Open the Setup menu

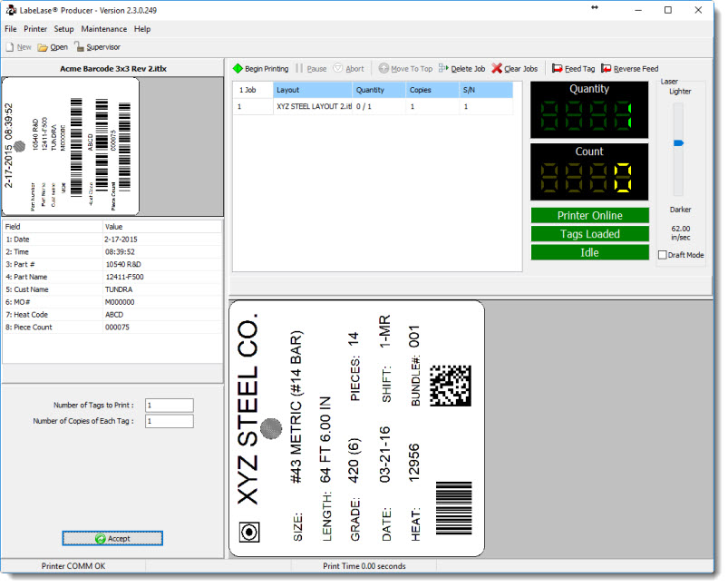(63, 29)
